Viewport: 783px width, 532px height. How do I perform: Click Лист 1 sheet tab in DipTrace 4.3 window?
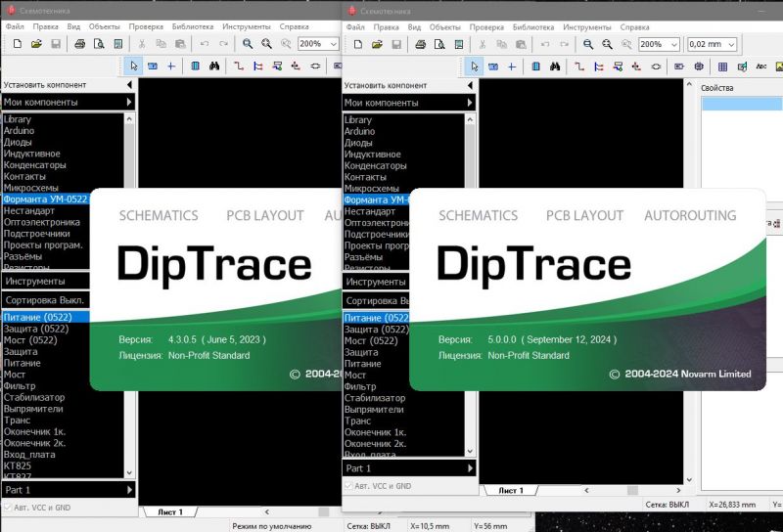tap(170, 512)
